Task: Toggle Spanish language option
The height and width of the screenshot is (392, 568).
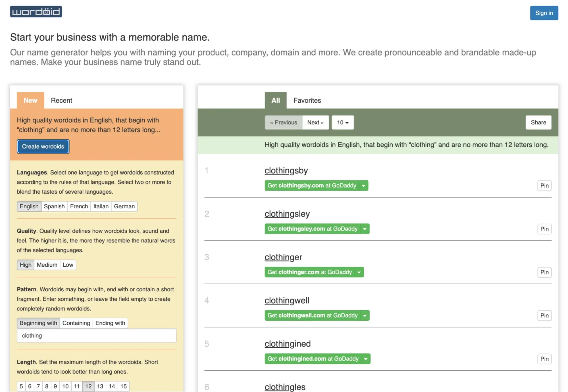Action: (54, 206)
